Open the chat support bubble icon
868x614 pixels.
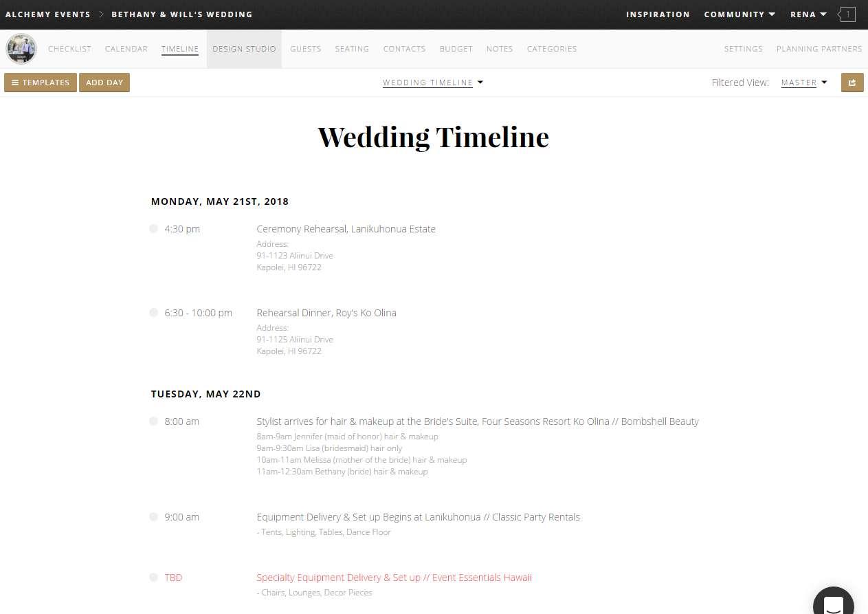click(x=834, y=604)
